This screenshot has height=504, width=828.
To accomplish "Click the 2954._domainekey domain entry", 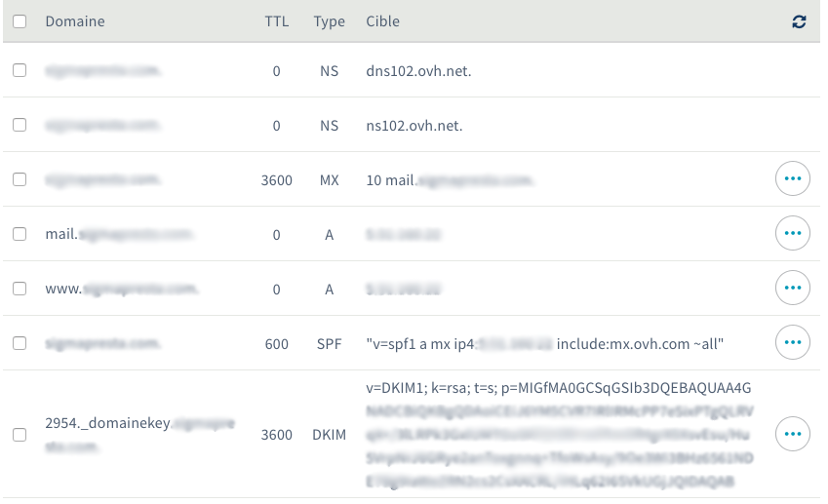I will 139,435.
